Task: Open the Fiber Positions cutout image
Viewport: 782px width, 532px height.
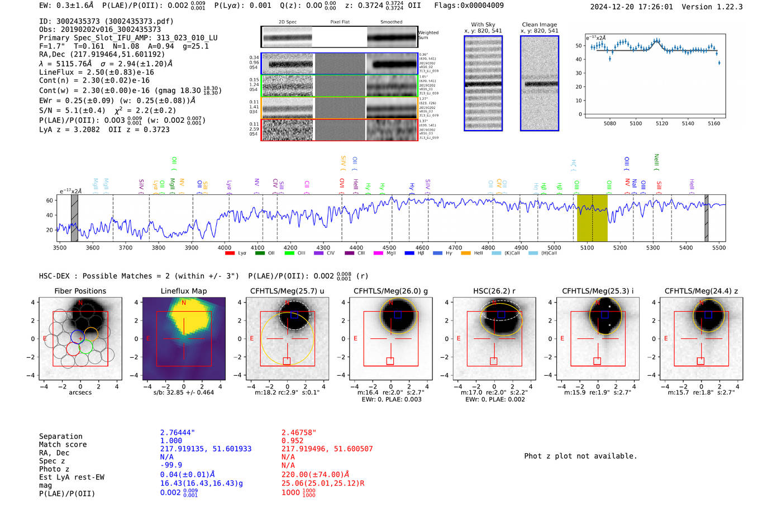Action: pyautogui.click(x=80, y=338)
